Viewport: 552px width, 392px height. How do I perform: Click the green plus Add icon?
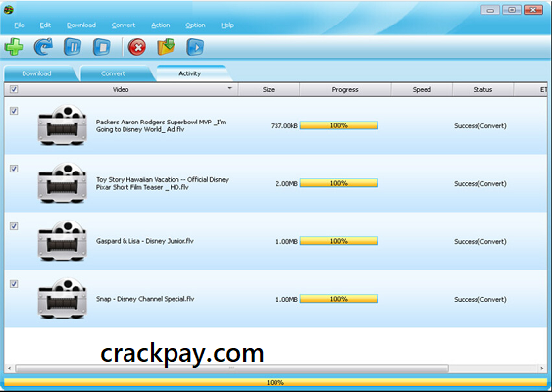point(14,47)
